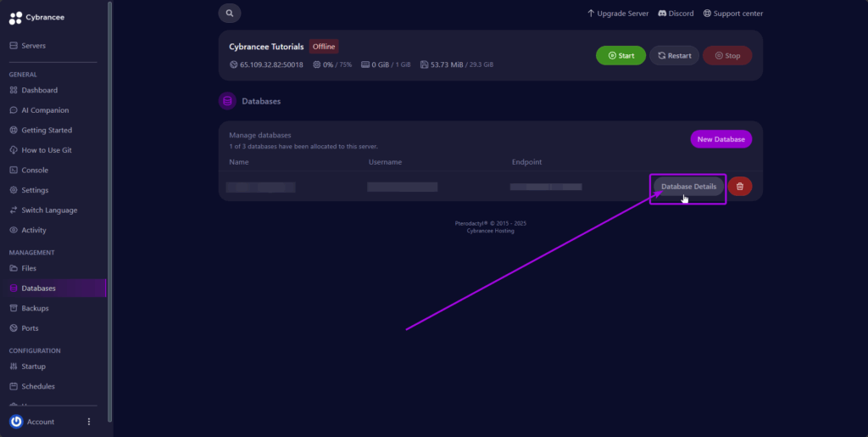Follow the Upgrade Server link
868x437 pixels.
click(618, 14)
